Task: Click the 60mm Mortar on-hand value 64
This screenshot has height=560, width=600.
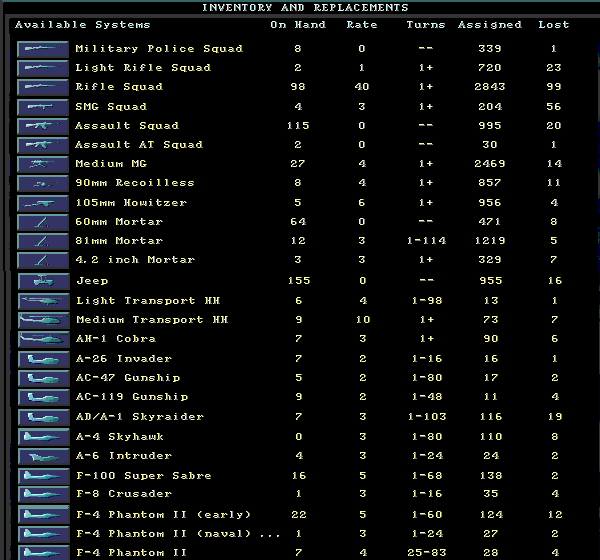Action: (298, 222)
